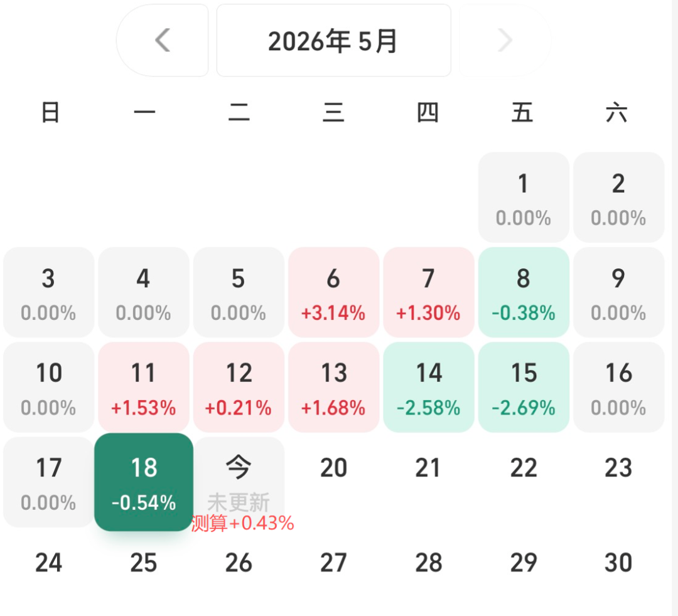
Task: Select highlighted May 18 showing -0.54%
Action: 144,482
